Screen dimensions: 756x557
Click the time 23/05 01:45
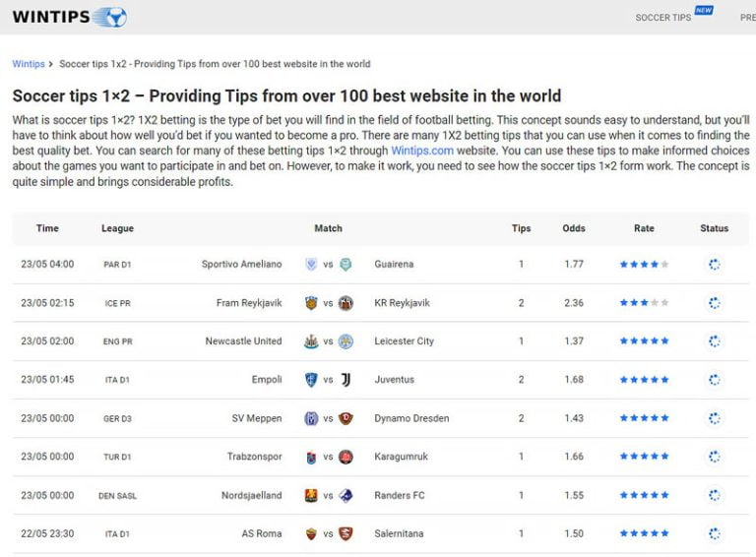[x=47, y=380]
